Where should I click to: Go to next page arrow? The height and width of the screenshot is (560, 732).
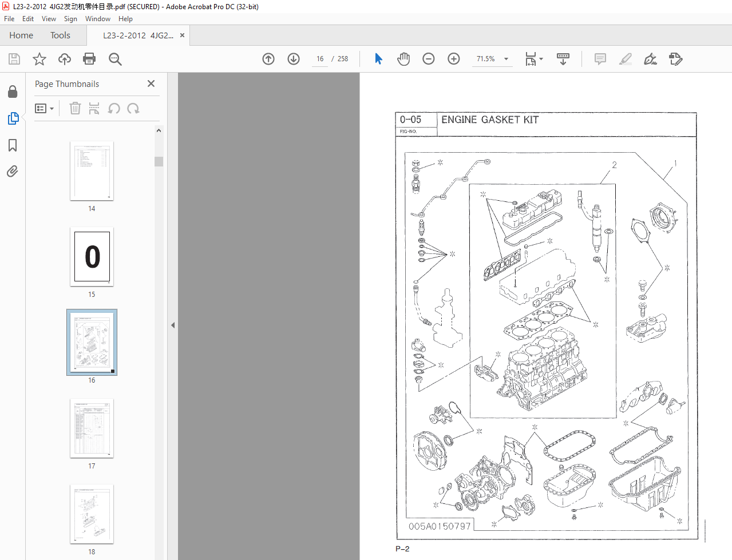(294, 59)
